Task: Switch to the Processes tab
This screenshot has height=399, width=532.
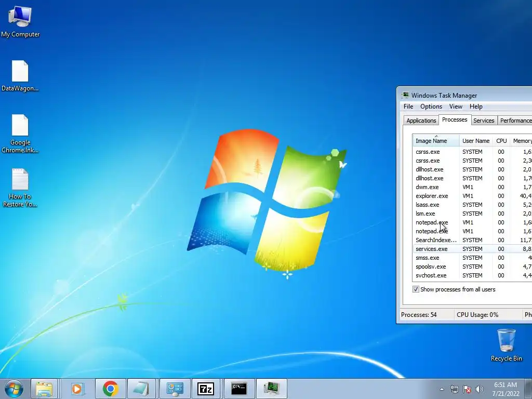Action: (x=455, y=120)
